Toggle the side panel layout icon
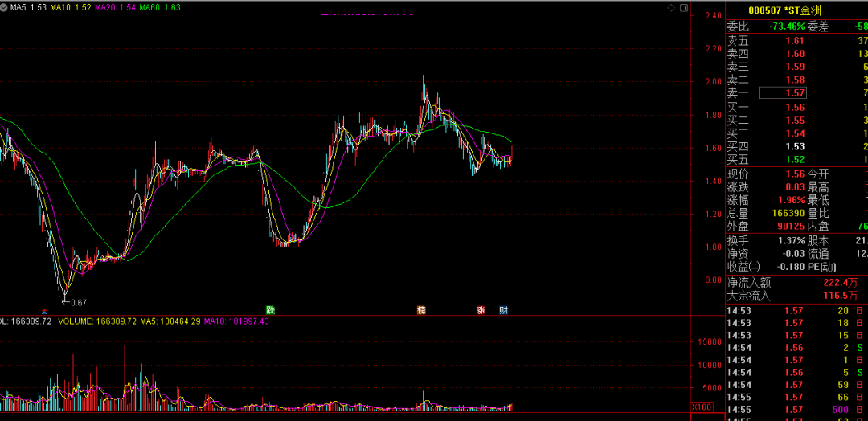Viewport: 868px width, 421px height. click(684, 7)
